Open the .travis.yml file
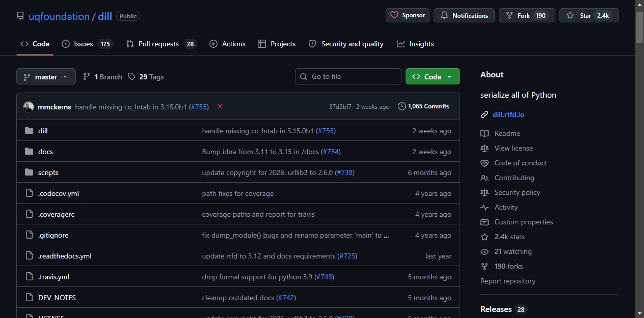Viewport: 644px width, 318px height. coord(53,277)
